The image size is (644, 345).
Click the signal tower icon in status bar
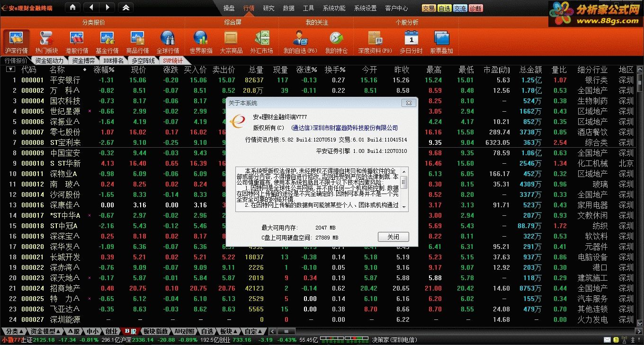pos(625,340)
